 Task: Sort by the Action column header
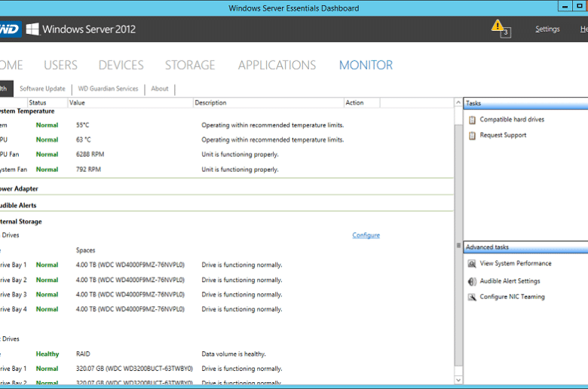click(362, 103)
